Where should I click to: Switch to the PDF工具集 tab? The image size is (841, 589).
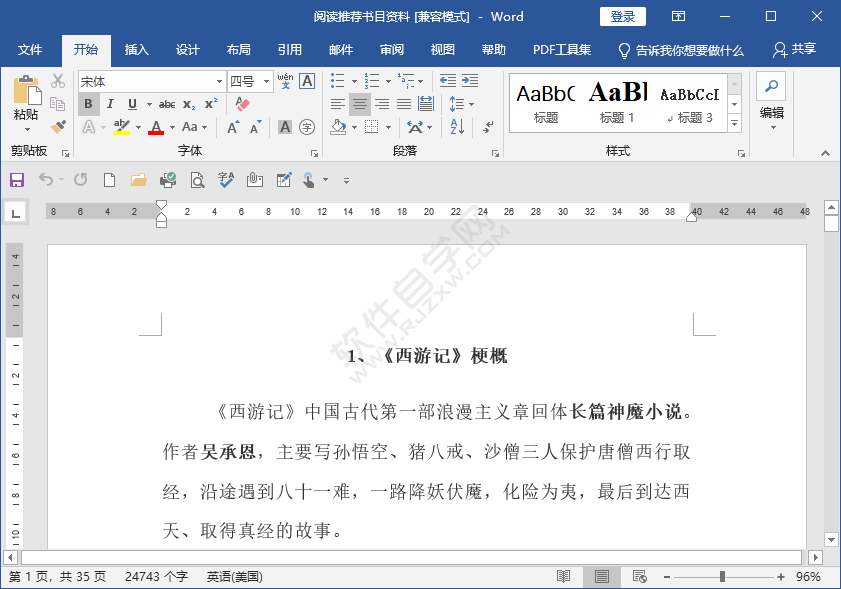pos(562,50)
